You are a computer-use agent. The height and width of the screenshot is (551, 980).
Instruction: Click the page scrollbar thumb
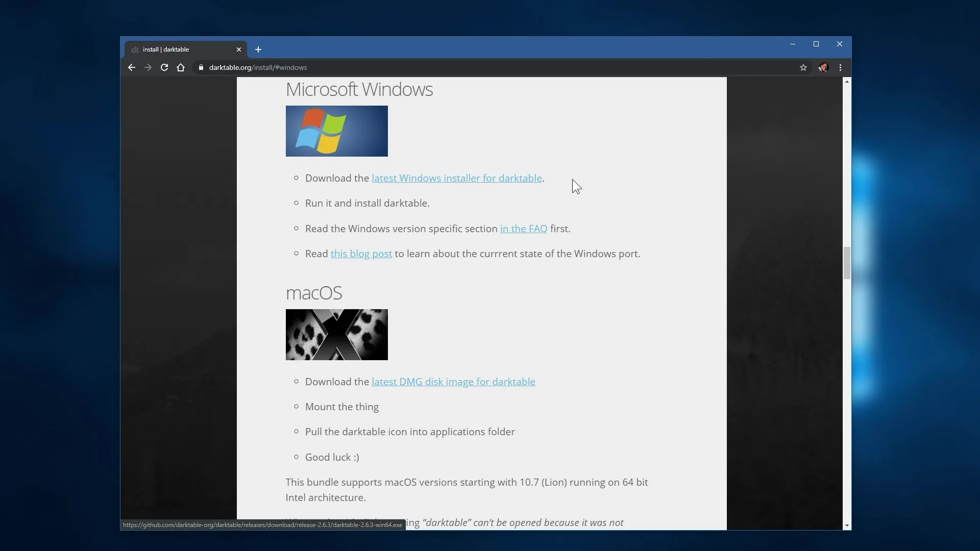pyautogui.click(x=847, y=263)
